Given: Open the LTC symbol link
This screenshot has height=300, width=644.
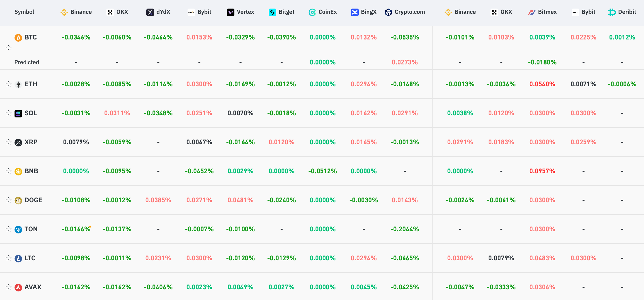Looking at the screenshot, I should pos(30,258).
